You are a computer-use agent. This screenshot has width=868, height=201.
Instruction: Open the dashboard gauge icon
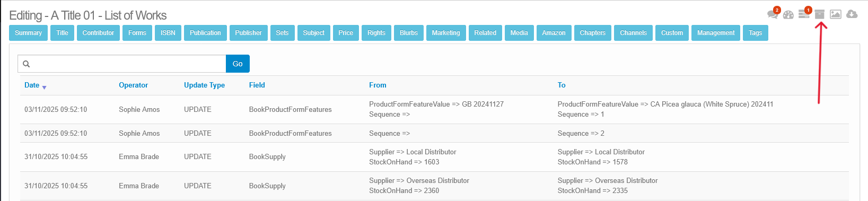(x=788, y=14)
